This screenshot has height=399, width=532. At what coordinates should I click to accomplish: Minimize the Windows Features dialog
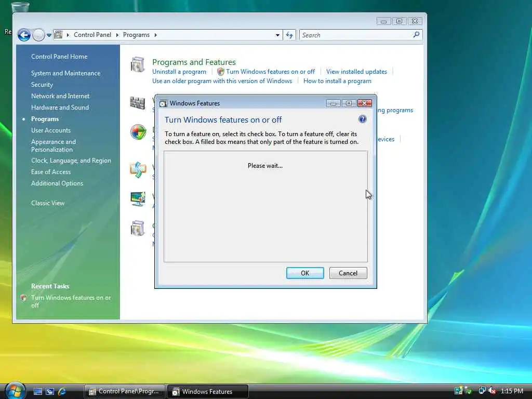point(333,103)
